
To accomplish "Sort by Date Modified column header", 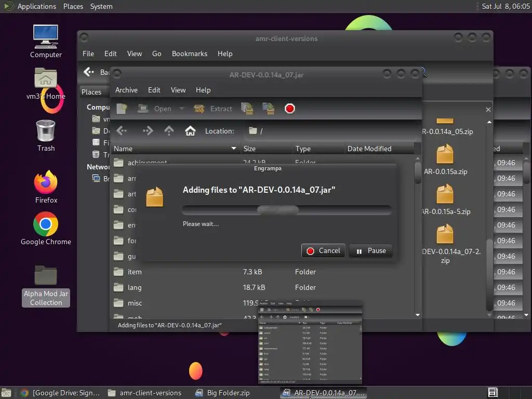I will pos(379,149).
